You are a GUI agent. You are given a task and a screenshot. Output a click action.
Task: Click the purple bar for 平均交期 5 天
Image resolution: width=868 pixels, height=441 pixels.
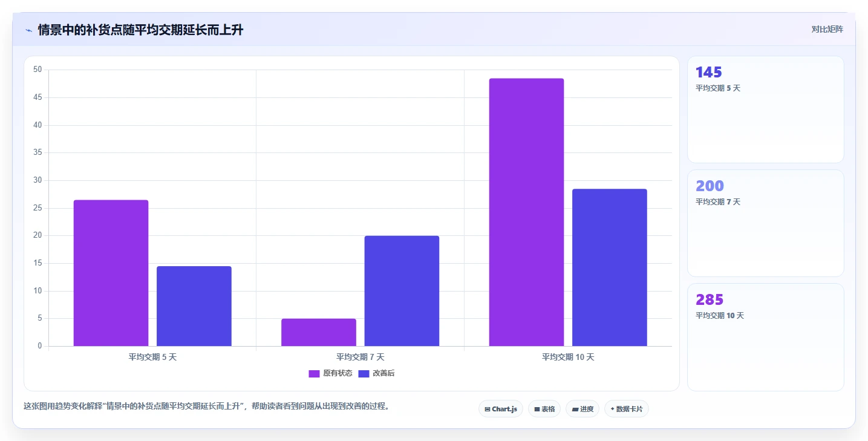point(111,273)
